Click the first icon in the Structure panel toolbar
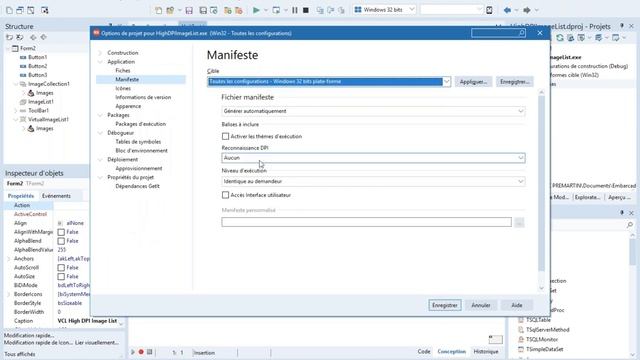640x360 pixels. (x=9, y=37)
